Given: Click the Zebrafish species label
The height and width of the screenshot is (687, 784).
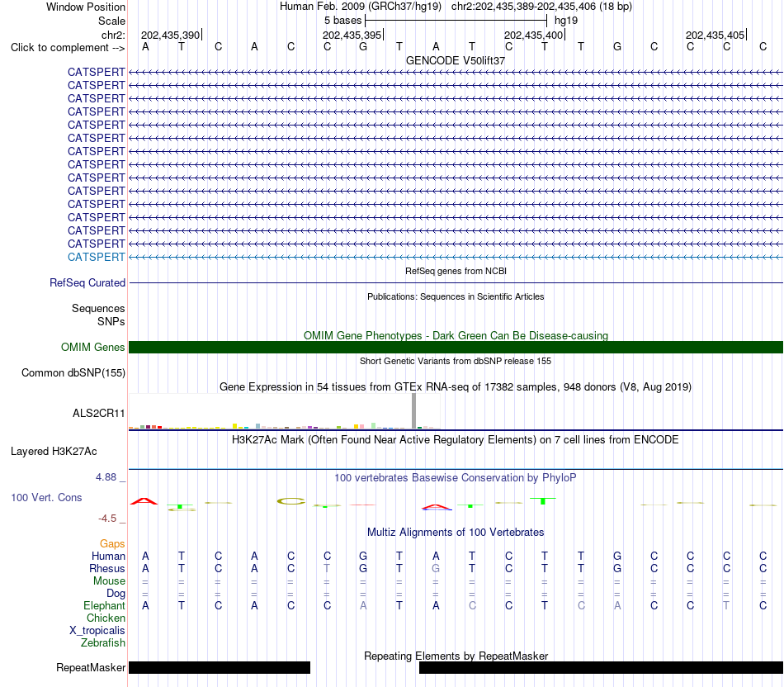Looking at the screenshot, I should (x=103, y=643).
